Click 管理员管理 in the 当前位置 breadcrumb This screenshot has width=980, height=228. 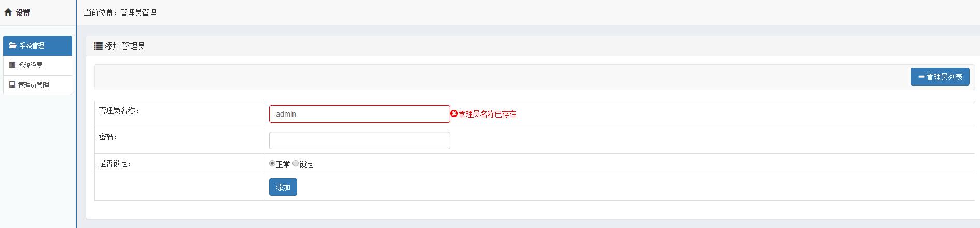[x=138, y=12]
